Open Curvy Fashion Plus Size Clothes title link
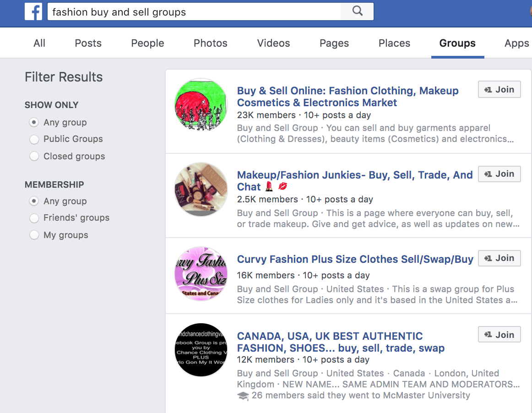This screenshot has width=532, height=413. point(355,260)
